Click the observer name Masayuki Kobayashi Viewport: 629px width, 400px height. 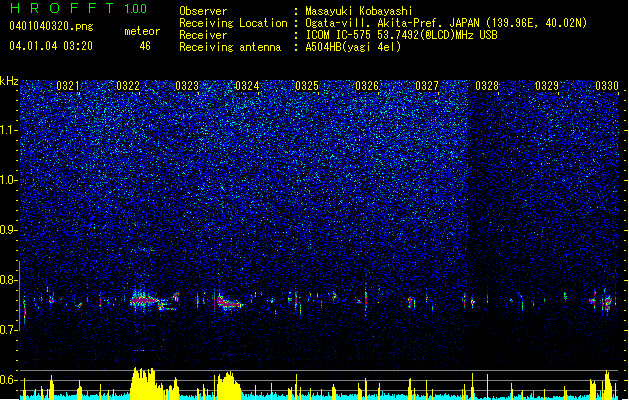[x=359, y=11]
